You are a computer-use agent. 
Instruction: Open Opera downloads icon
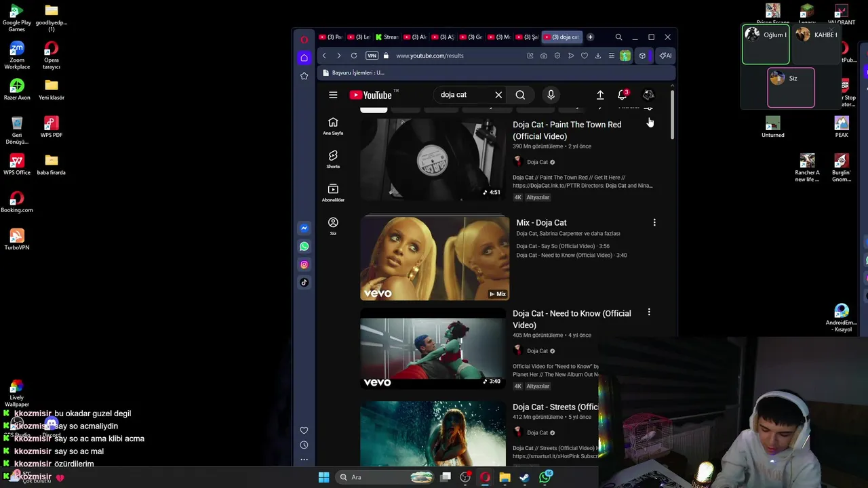[x=598, y=56]
